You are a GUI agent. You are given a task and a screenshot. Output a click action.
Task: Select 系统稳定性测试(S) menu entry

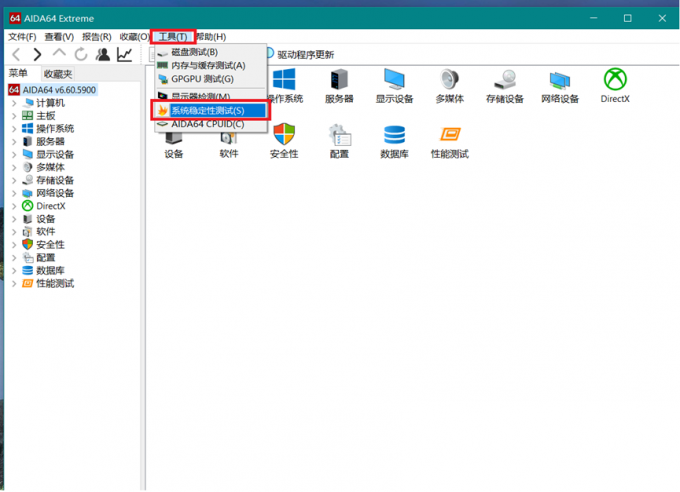(211, 110)
